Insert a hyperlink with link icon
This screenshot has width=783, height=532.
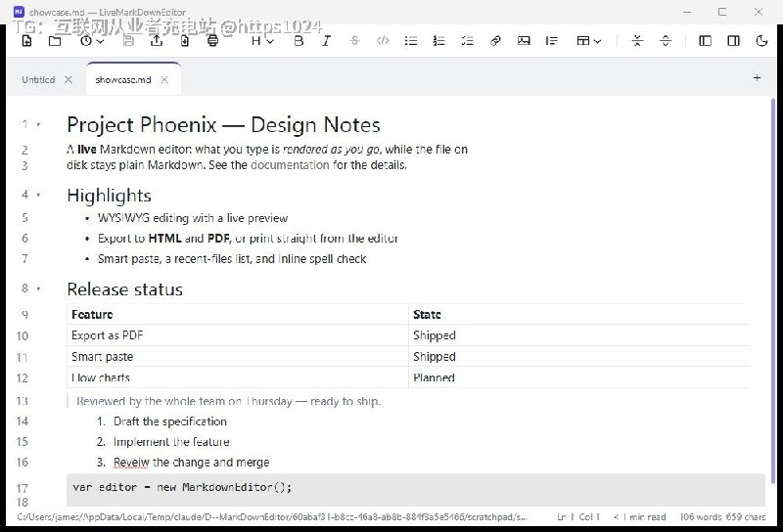pos(495,41)
